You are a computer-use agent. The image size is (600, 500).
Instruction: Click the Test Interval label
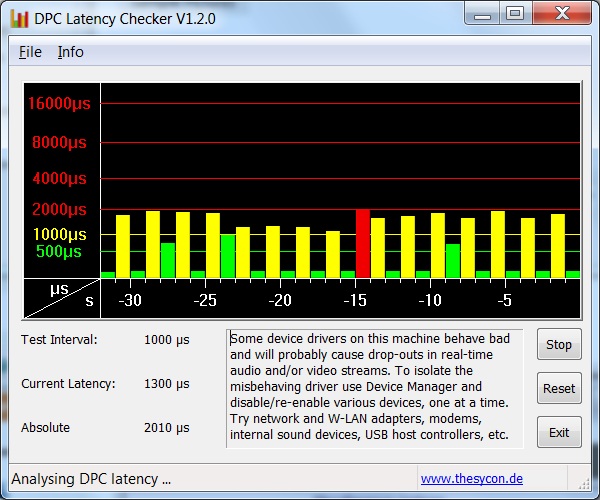tap(59, 339)
